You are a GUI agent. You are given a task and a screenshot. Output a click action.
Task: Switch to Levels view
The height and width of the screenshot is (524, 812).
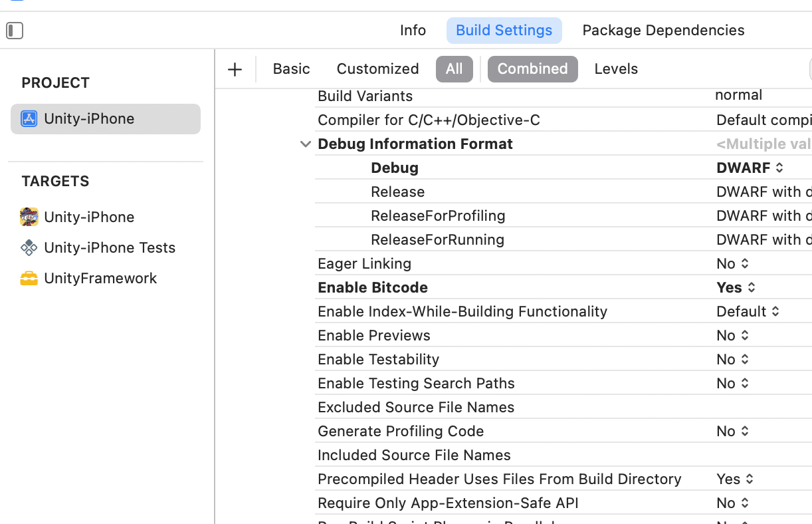tap(616, 69)
